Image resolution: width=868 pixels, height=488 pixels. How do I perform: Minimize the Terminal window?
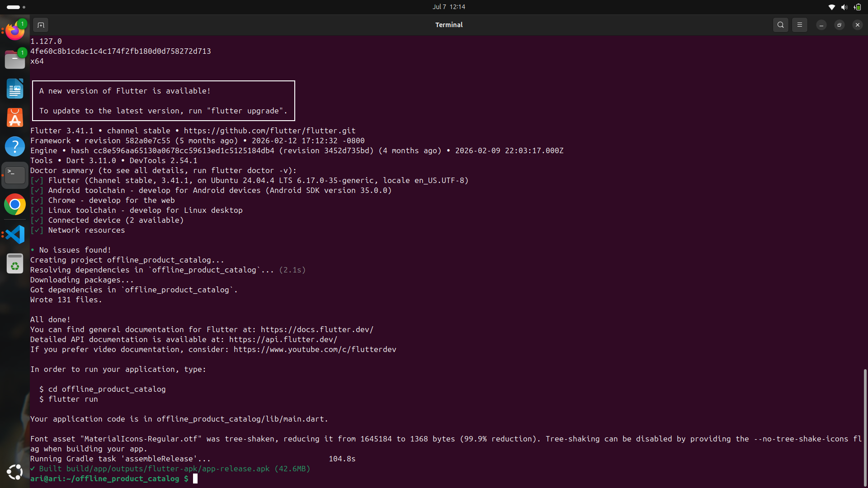click(x=821, y=25)
